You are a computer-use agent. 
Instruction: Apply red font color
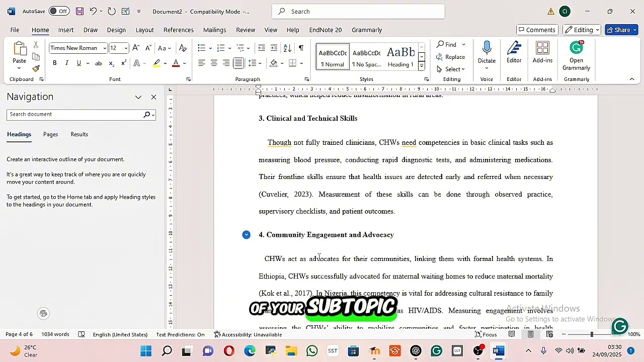click(x=176, y=63)
